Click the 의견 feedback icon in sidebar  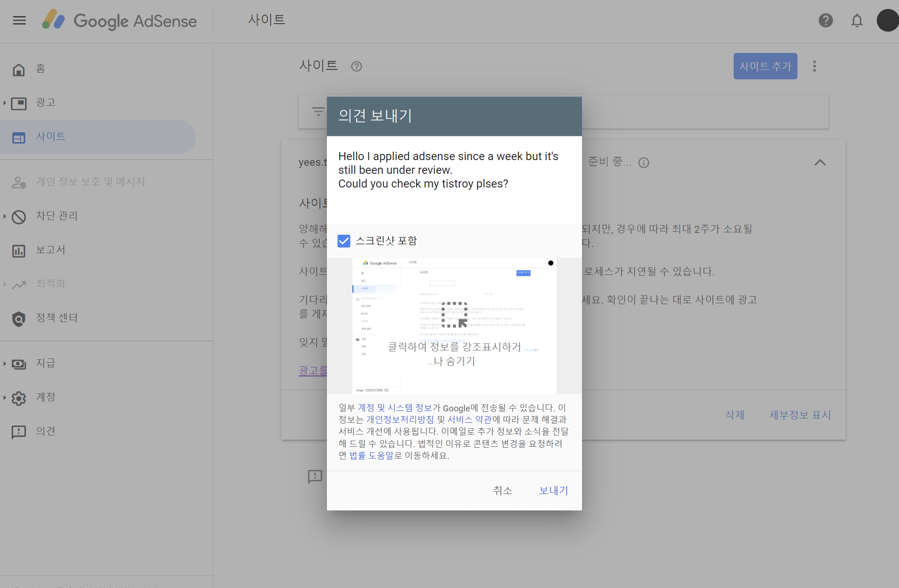point(19,432)
